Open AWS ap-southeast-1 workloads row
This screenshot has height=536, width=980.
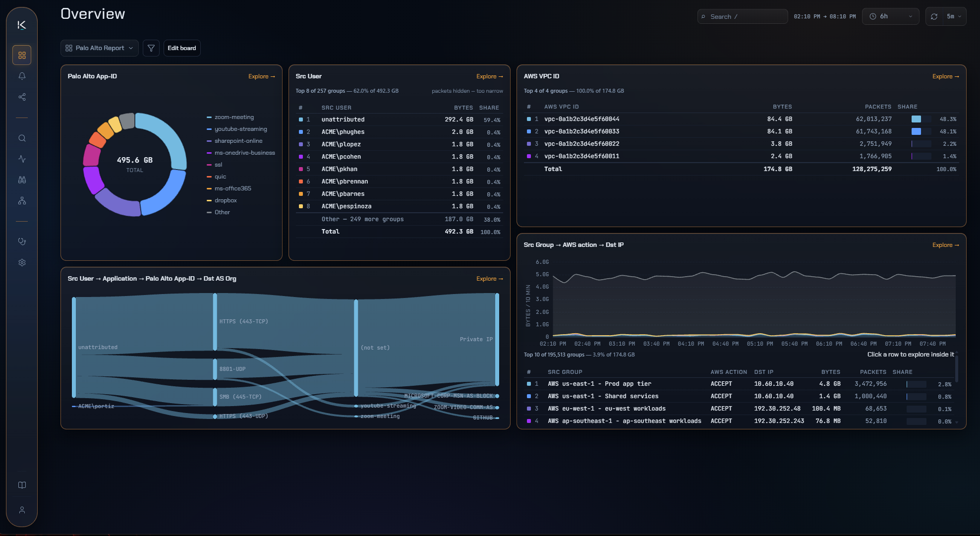point(739,421)
